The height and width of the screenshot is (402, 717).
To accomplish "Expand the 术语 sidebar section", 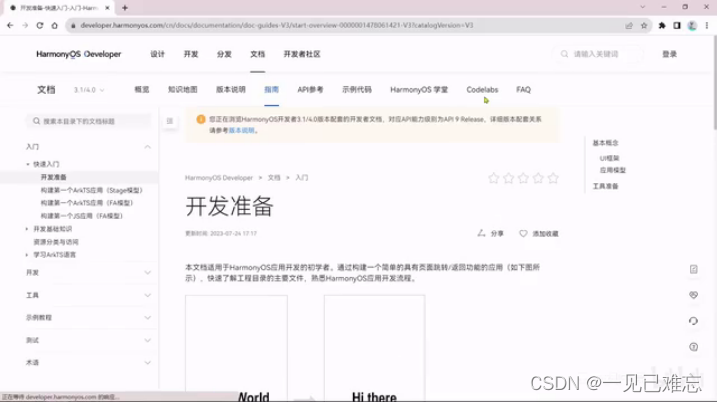I will tap(147, 363).
